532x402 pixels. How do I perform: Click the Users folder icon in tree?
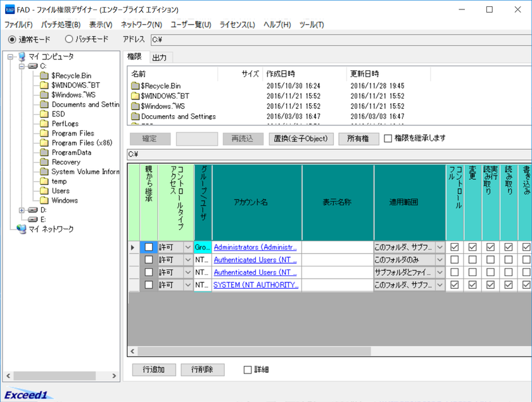[44, 191]
